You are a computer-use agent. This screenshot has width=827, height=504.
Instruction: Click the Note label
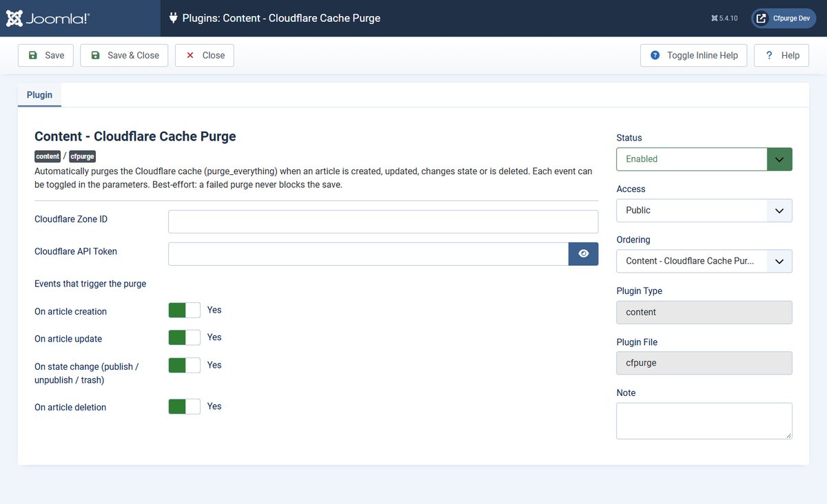(x=626, y=392)
